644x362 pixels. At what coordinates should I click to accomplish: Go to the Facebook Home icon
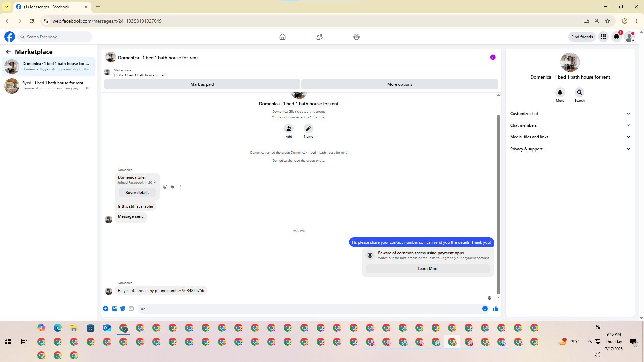[282, 37]
